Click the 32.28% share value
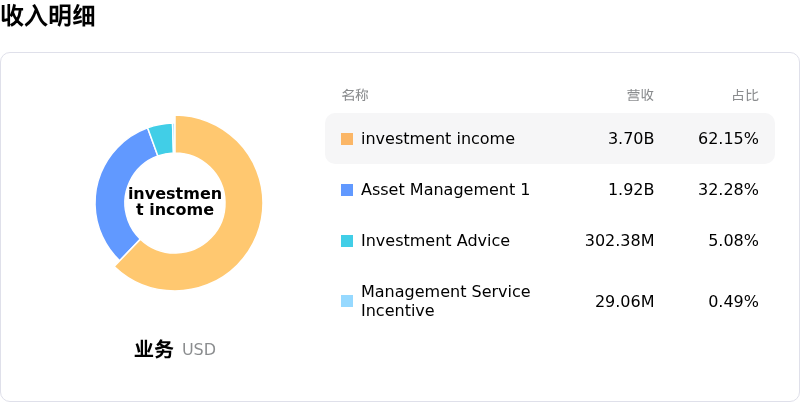Image resolution: width=800 pixels, height=402 pixels. pyautogui.click(x=728, y=190)
